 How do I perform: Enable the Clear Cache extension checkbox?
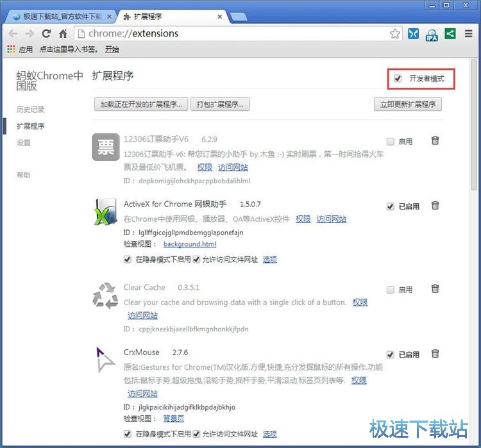(x=390, y=290)
